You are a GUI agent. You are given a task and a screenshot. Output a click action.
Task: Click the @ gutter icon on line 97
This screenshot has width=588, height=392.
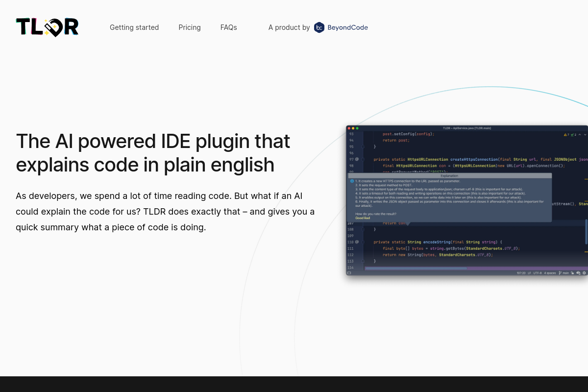(x=357, y=159)
